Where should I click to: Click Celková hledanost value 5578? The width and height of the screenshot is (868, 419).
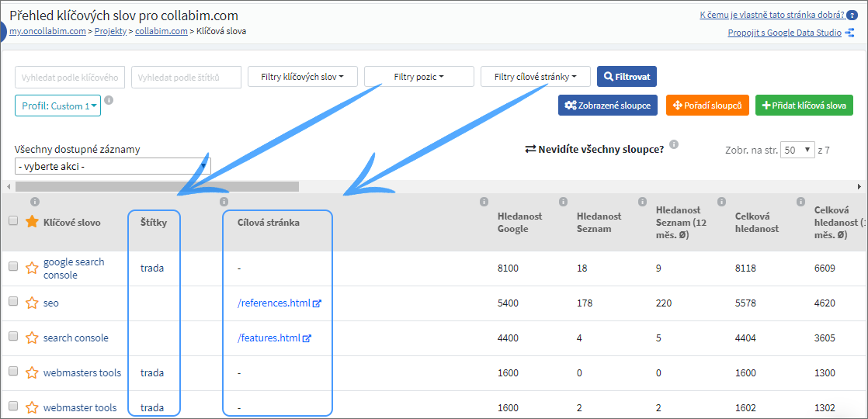[745, 303]
